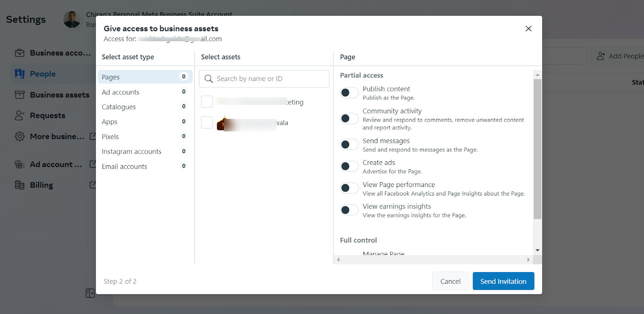Open Billing in Settings sidebar
The image size is (644, 314).
[x=52, y=185]
